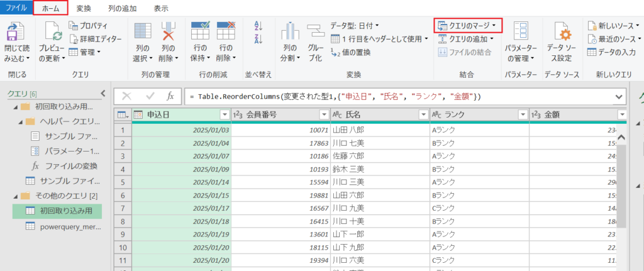The height and width of the screenshot is (271, 644).
Task: Sort ascending with the A-Z icon
Action: point(258,26)
